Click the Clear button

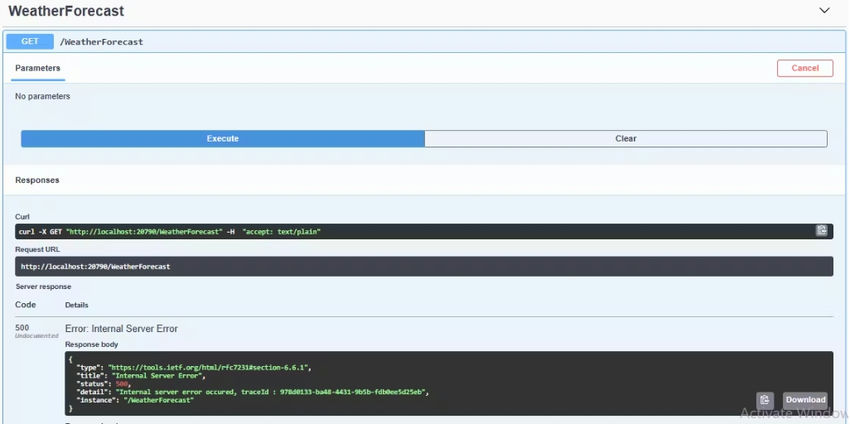pyautogui.click(x=626, y=139)
